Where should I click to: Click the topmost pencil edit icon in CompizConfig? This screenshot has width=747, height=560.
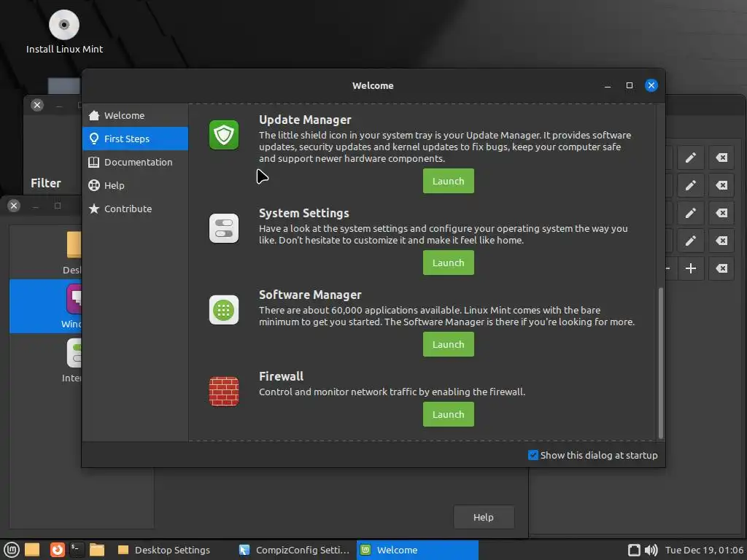(691, 157)
